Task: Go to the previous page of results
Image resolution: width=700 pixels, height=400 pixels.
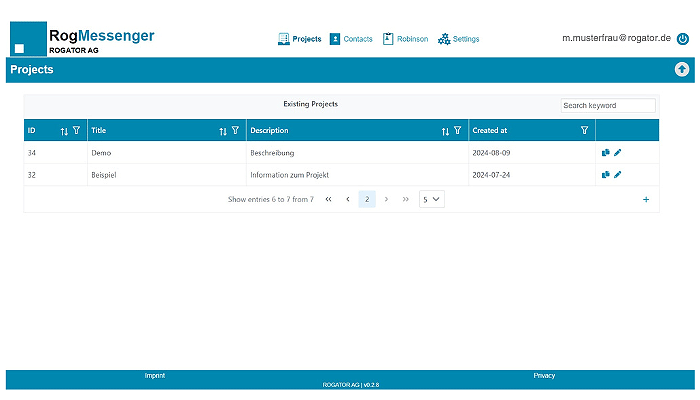Action: click(x=347, y=199)
